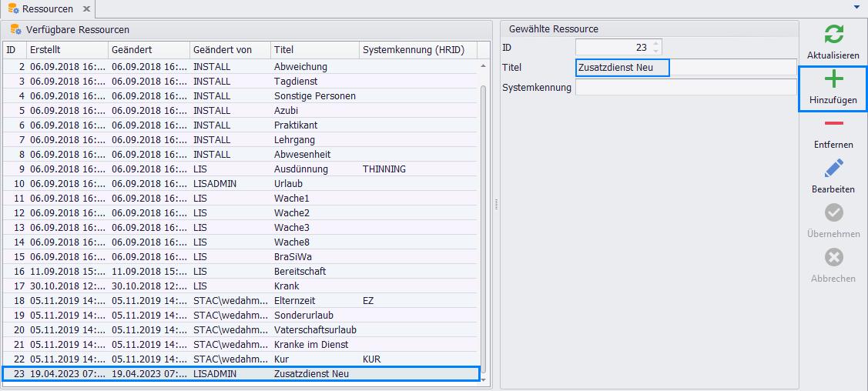Click the Ressourcen tab icon

coord(13,9)
